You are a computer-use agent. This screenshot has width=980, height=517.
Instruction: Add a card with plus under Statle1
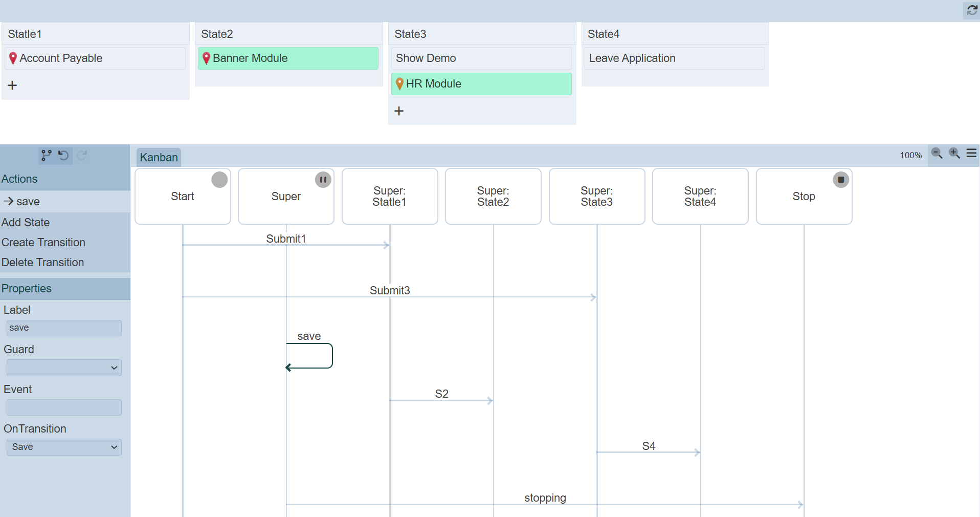pos(13,85)
